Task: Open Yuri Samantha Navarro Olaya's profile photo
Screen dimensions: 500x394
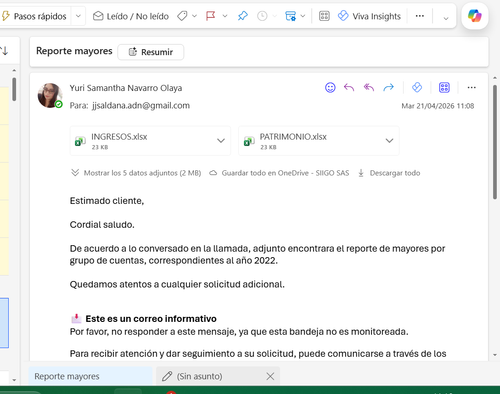Action: pos(50,95)
